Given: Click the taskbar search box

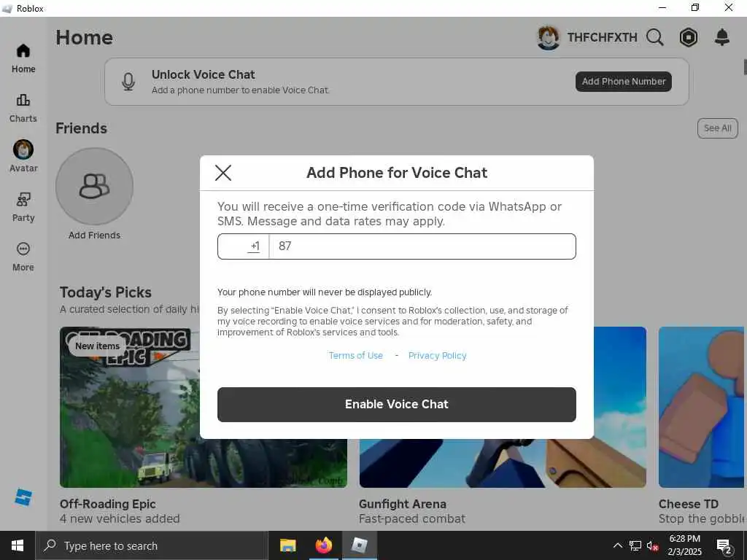Looking at the screenshot, I should tap(152, 545).
